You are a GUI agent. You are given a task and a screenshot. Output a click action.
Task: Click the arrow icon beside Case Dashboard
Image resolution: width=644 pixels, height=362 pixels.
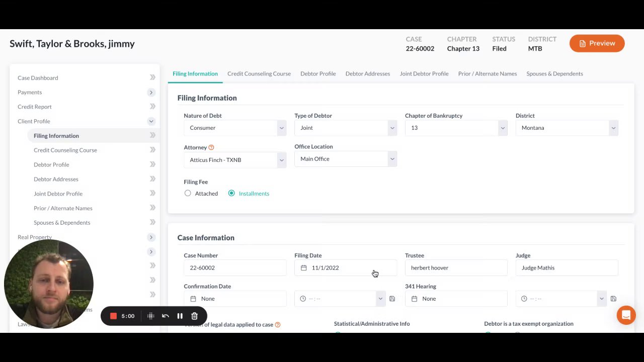[x=152, y=77]
